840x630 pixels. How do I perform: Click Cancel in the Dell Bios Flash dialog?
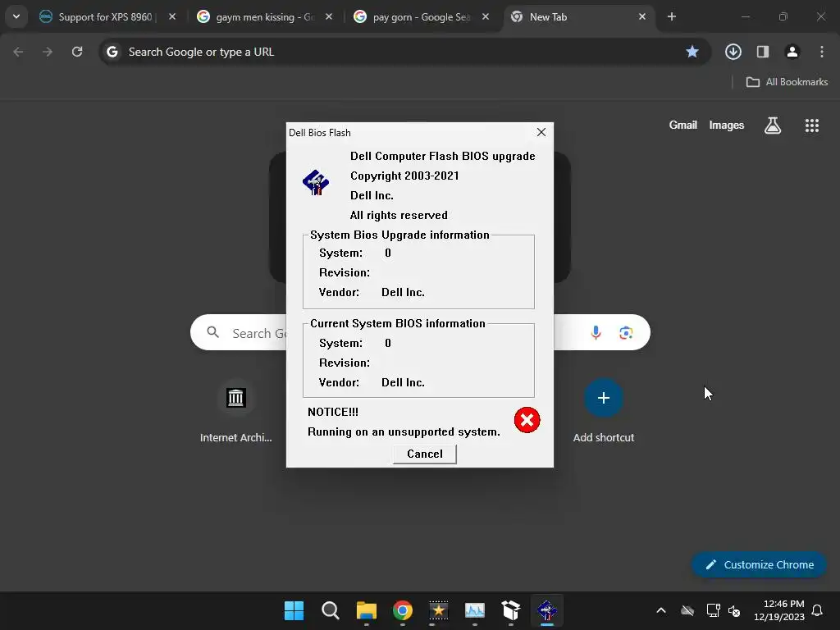click(424, 454)
